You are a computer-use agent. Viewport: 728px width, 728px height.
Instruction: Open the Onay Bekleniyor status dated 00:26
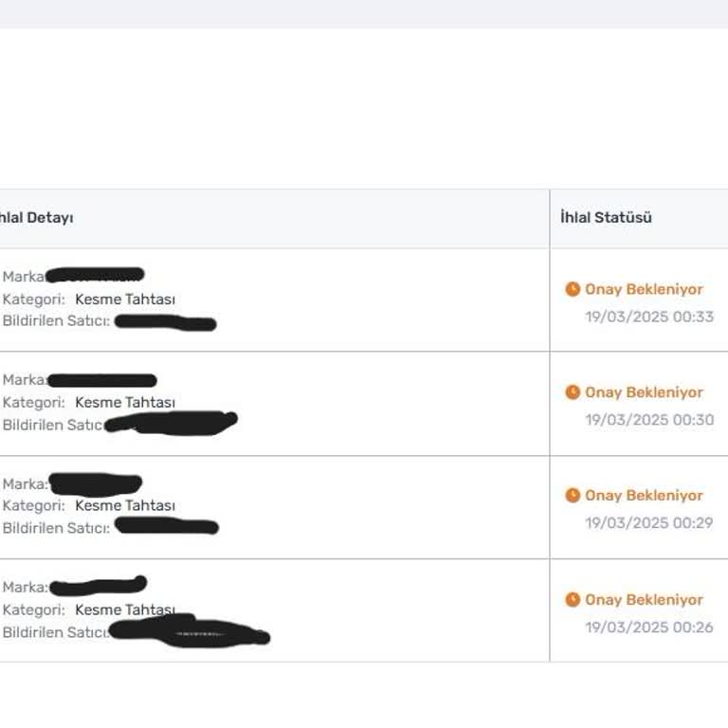coord(644,600)
